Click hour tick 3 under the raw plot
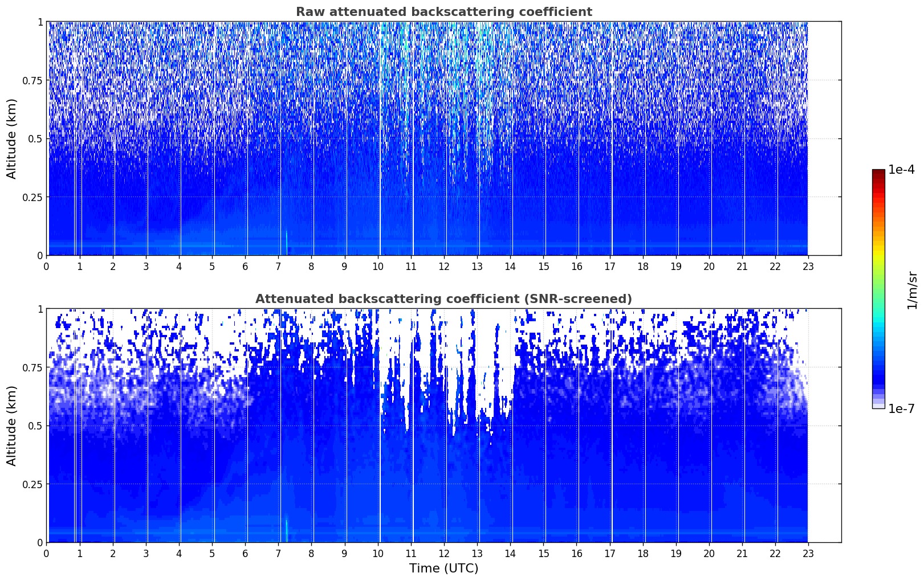Viewport: 924px width, 581px height. pyautogui.click(x=146, y=266)
